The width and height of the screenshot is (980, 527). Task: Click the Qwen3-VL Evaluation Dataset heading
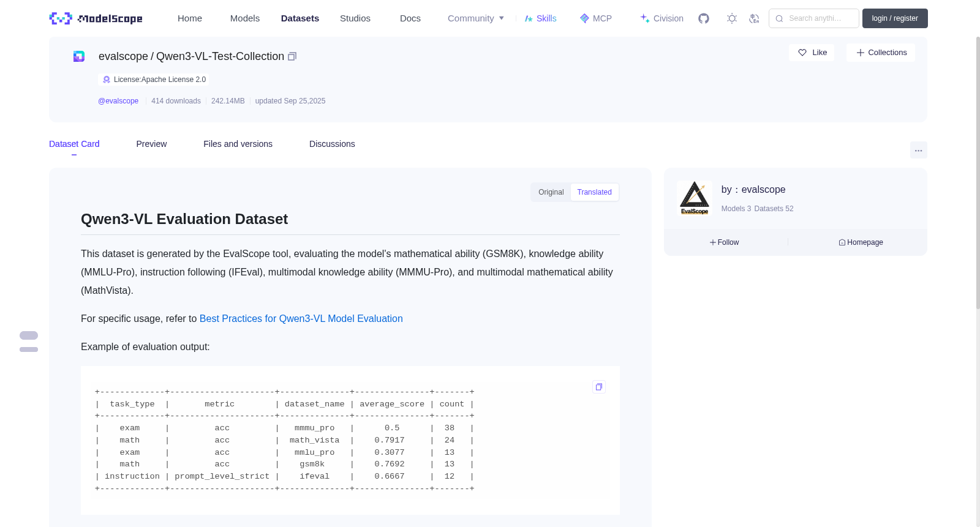[184, 219]
